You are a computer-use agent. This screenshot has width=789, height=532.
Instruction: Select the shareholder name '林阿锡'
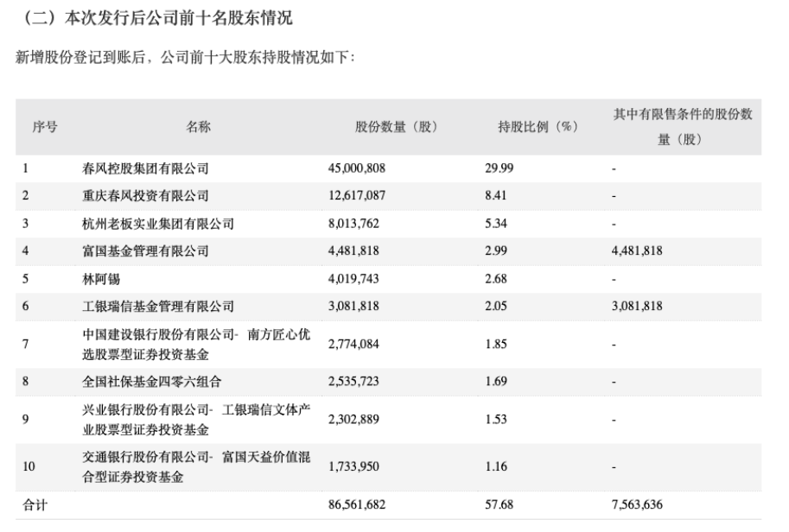coord(101,279)
